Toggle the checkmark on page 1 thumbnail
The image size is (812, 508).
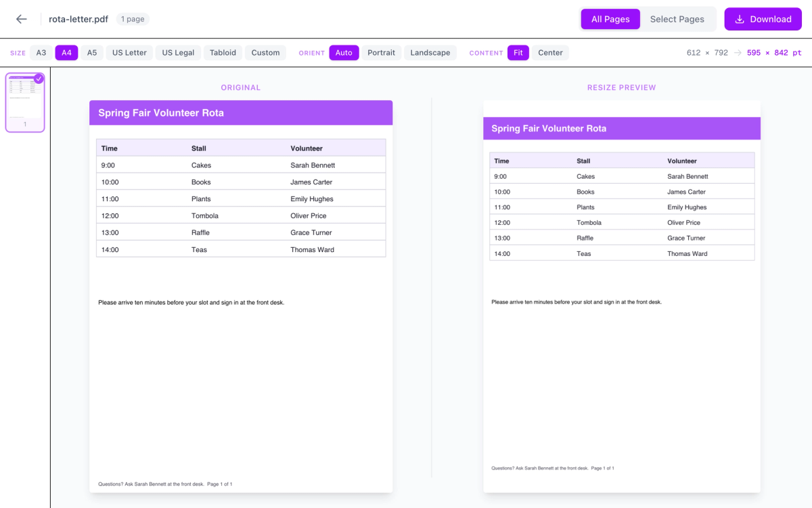(39, 79)
